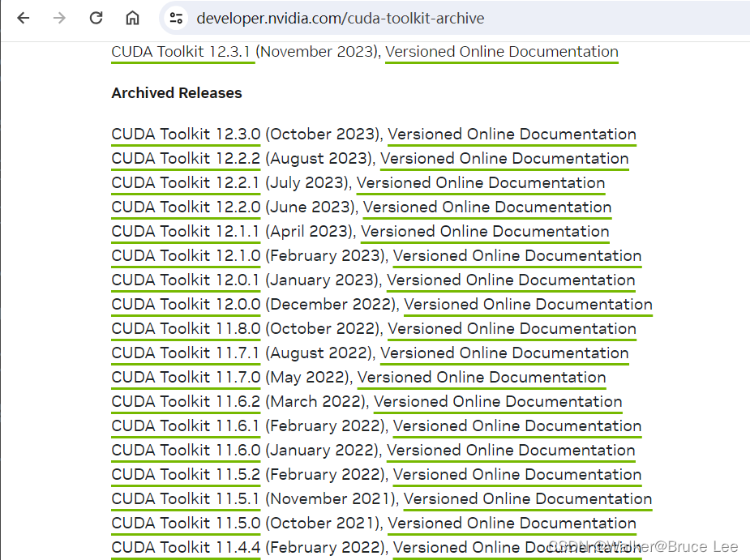Click the Archived Releases heading text
750x560 pixels.
pos(177,93)
